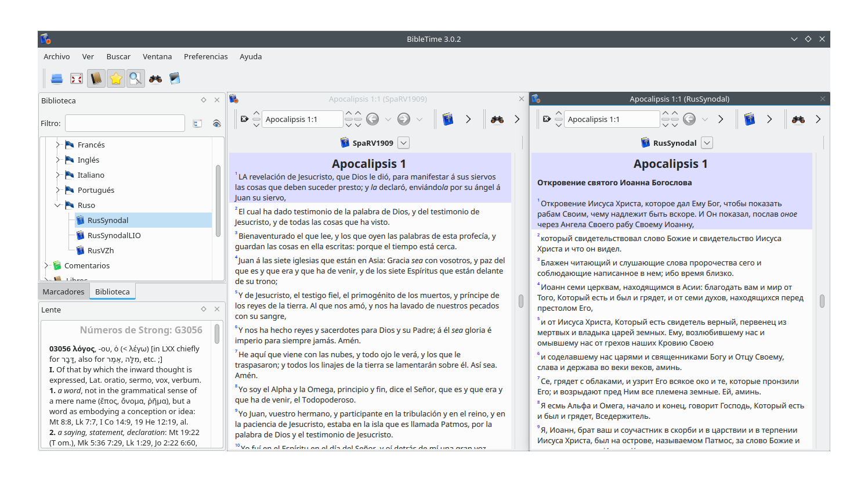Go back in RusSynodal window history
Viewport: 868px width, 496px height.
[689, 119]
